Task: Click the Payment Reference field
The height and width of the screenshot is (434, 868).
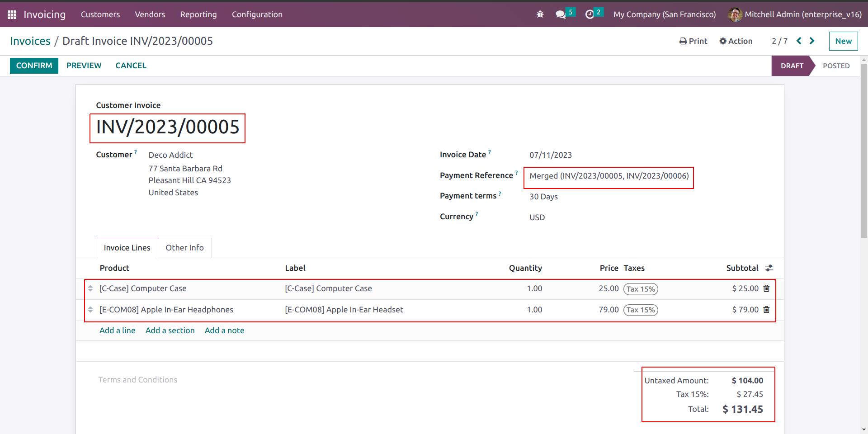Action: point(609,176)
